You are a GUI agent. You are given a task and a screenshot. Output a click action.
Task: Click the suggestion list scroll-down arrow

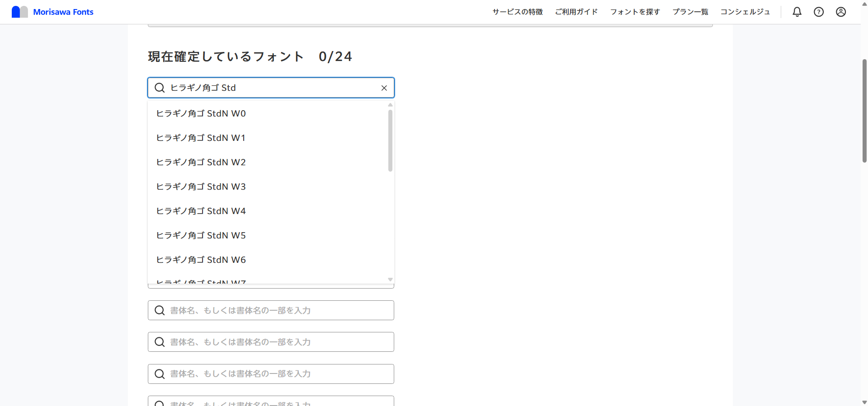(390, 280)
